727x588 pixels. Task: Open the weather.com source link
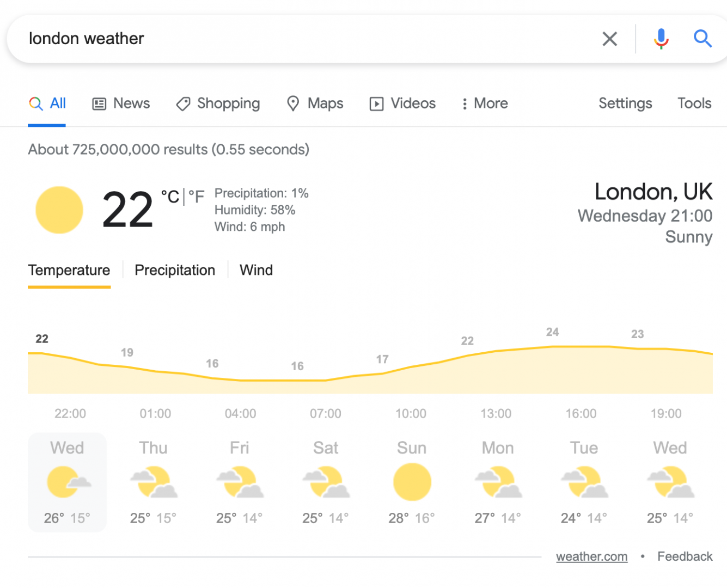(592, 556)
